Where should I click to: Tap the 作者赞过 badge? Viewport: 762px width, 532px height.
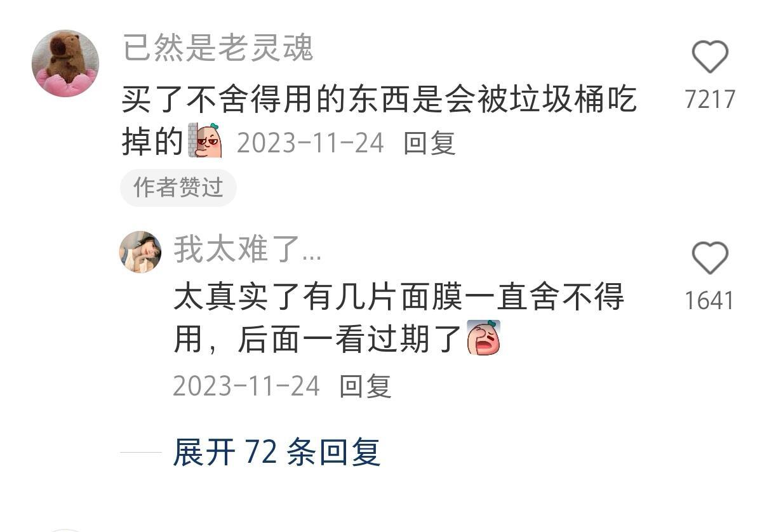point(178,187)
